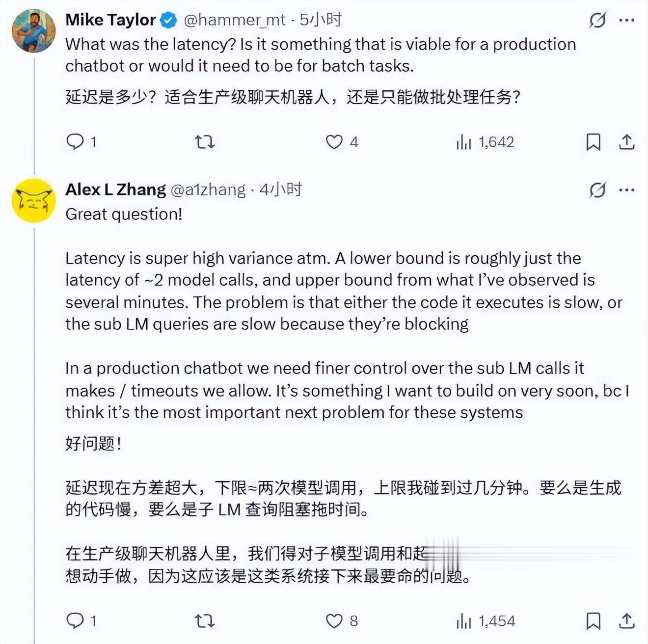Reply to Alex L Zhang's tweet
The height and width of the screenshot is (644, 648).
click(x=75, y=621)
